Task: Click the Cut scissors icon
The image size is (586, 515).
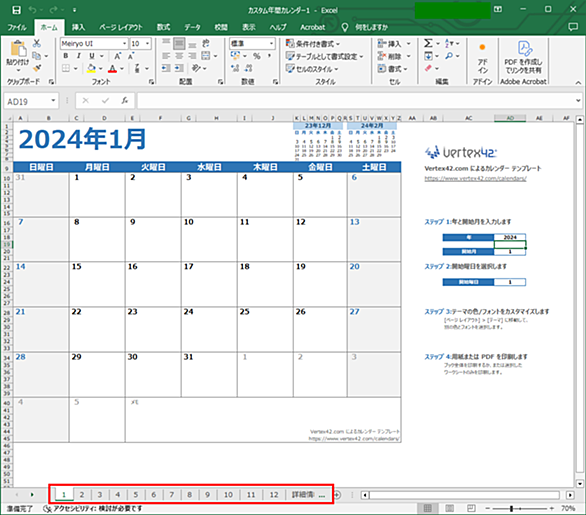Action: pyautogui.click(x=37, y=43)
